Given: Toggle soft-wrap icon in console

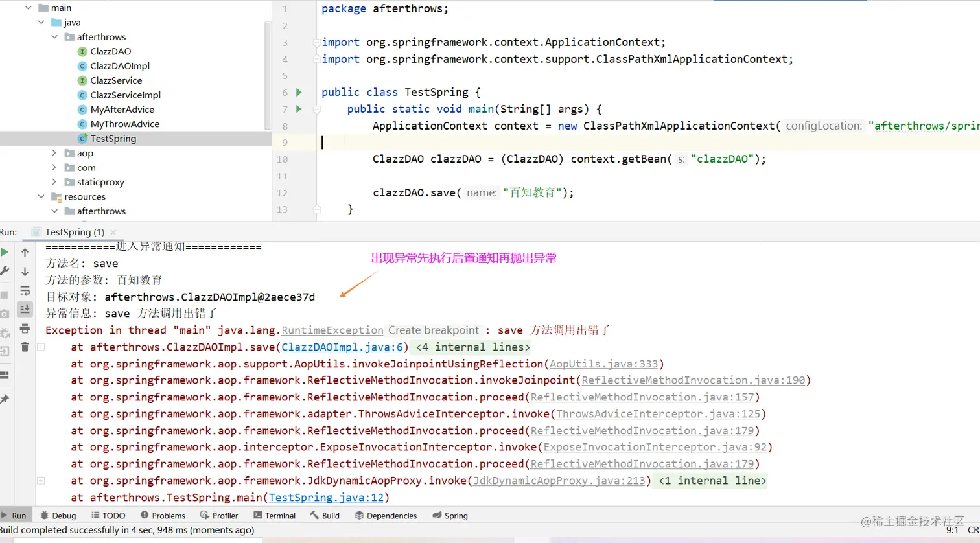Looking at the screenshot, I should (25, 291).
